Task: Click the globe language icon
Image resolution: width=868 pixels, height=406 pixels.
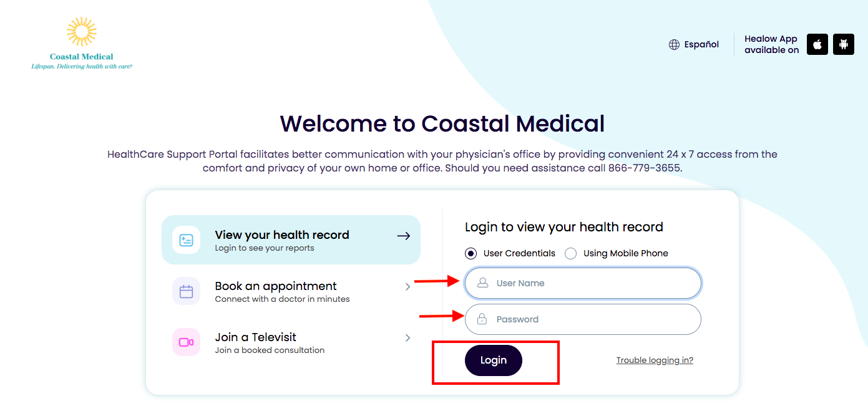Action: coord(674,45)
